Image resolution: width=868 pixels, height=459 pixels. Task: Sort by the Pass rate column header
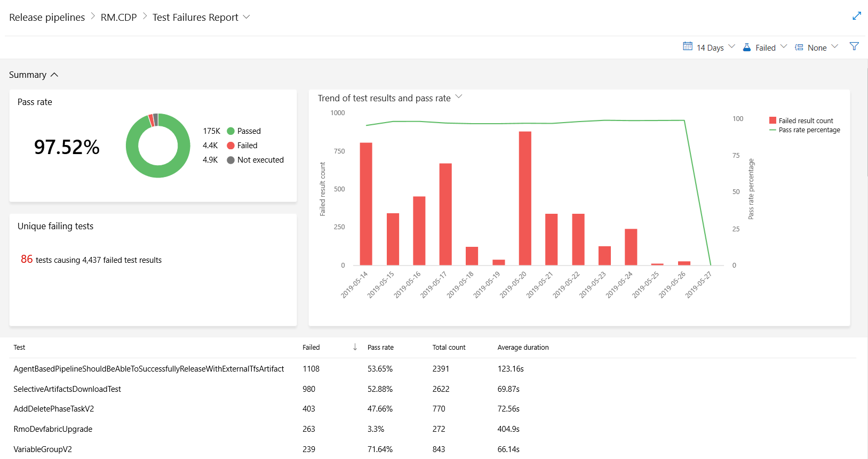click(x=380, y=348)
